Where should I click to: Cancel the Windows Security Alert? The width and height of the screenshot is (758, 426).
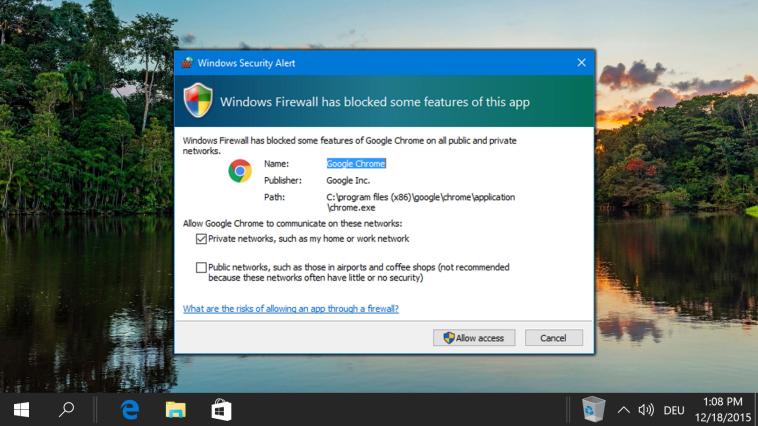pyautogui.click(x=554, y=338)
